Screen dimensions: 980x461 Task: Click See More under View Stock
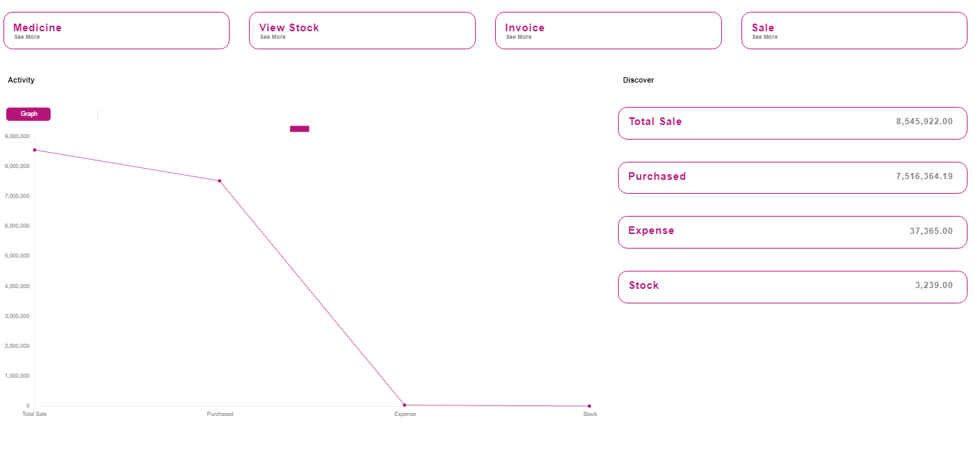tap(273, 37)
